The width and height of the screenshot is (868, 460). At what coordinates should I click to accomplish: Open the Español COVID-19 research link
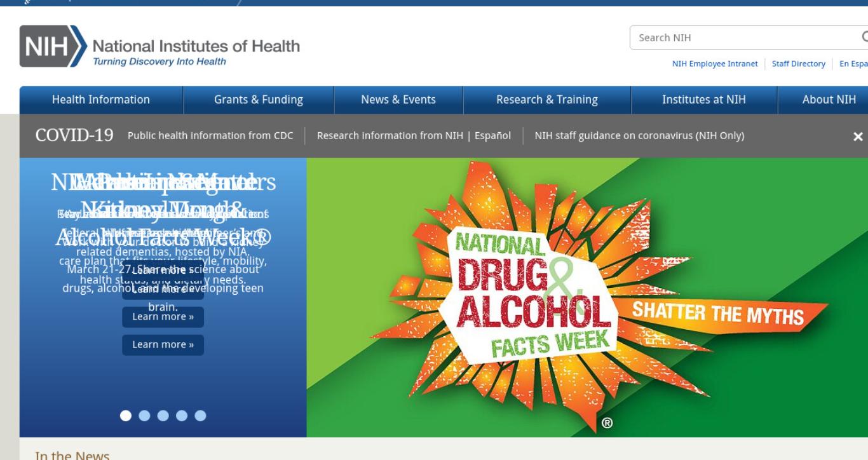click(x=492, y=135)
